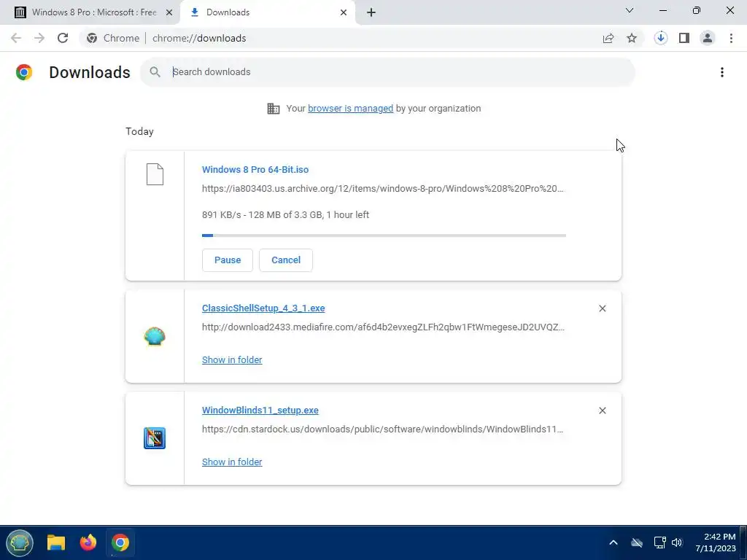747x560 pixels.
Task: Switch to the Windows 8 Pro archive tab
Action: [90, 12]
